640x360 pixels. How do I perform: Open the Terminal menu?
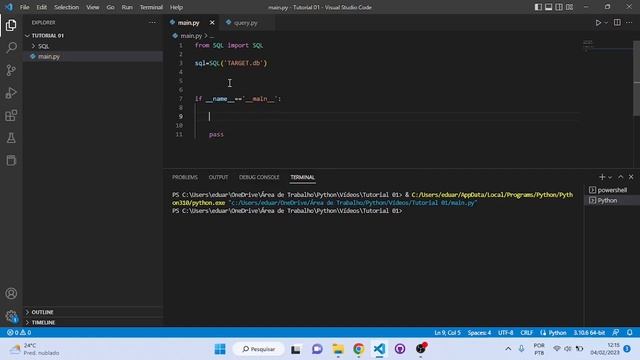[151, 7]
